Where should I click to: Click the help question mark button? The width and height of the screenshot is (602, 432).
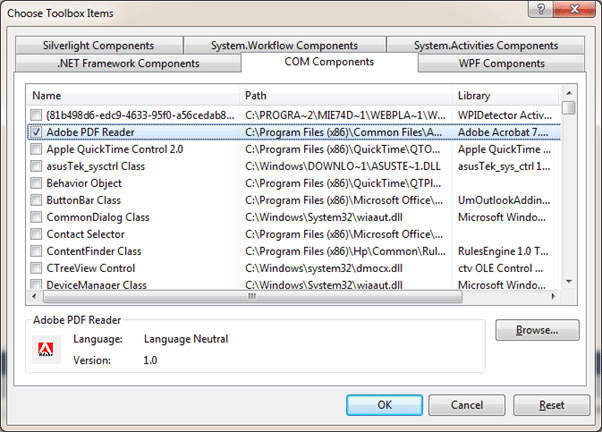click(541, 8)
